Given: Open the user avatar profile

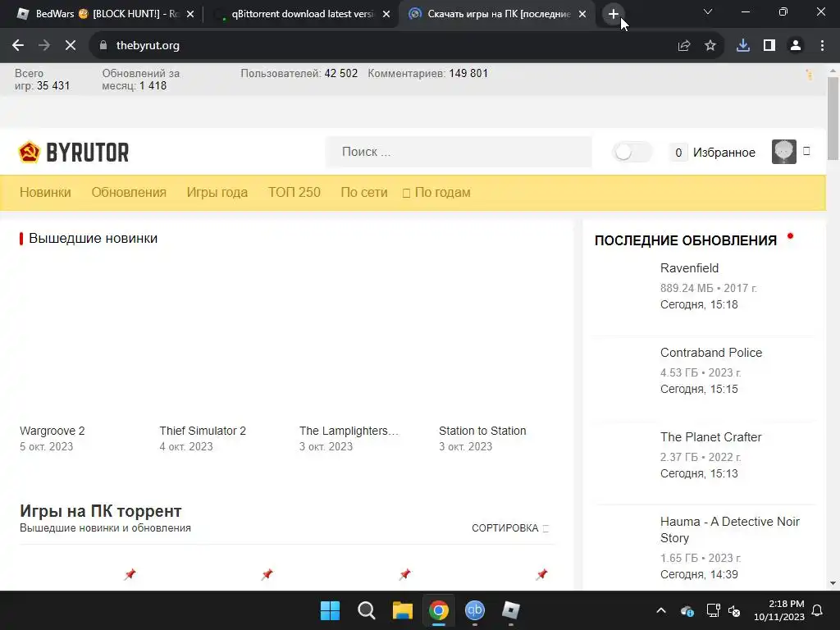Looking at the screenshot, I should (783, 152).
